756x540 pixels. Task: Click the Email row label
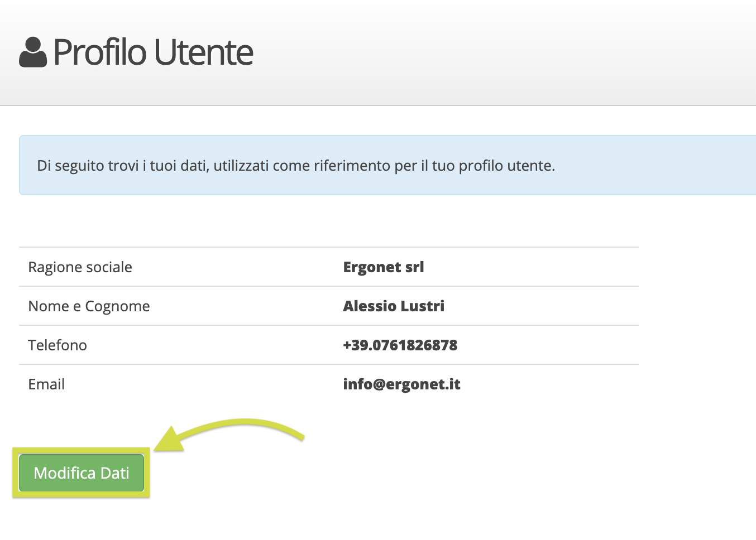46,384
